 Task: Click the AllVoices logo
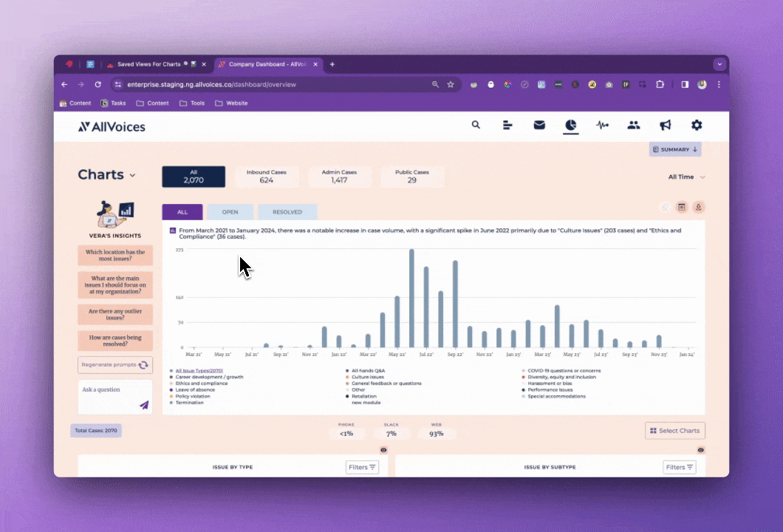pyautogui.click(x=112, y=127)
